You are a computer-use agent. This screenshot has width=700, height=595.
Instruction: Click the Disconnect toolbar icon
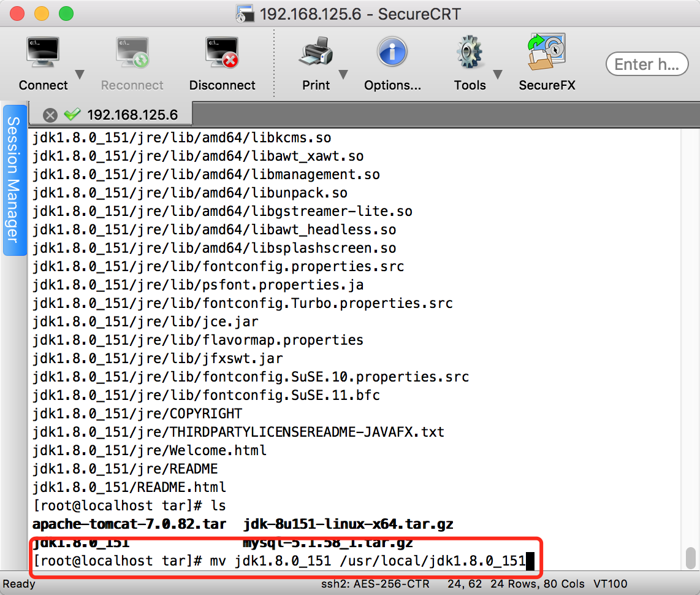point(222,52)
